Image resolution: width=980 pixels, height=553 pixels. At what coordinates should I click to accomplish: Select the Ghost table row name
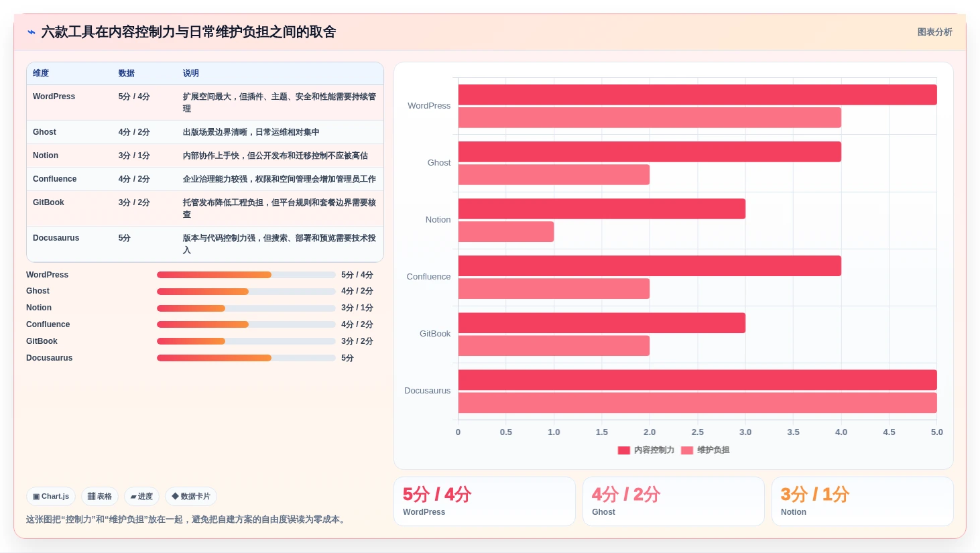[x=44, y=132]
